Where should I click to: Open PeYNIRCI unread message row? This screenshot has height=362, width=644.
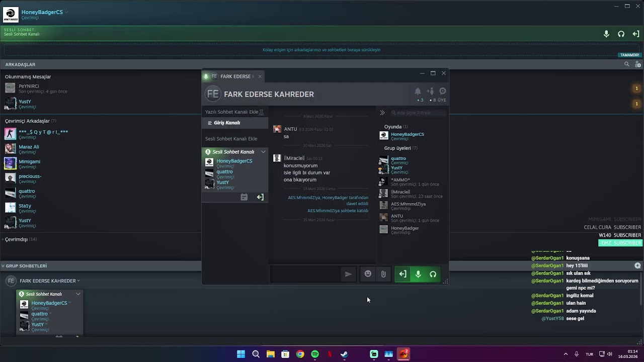click(36, 88)
